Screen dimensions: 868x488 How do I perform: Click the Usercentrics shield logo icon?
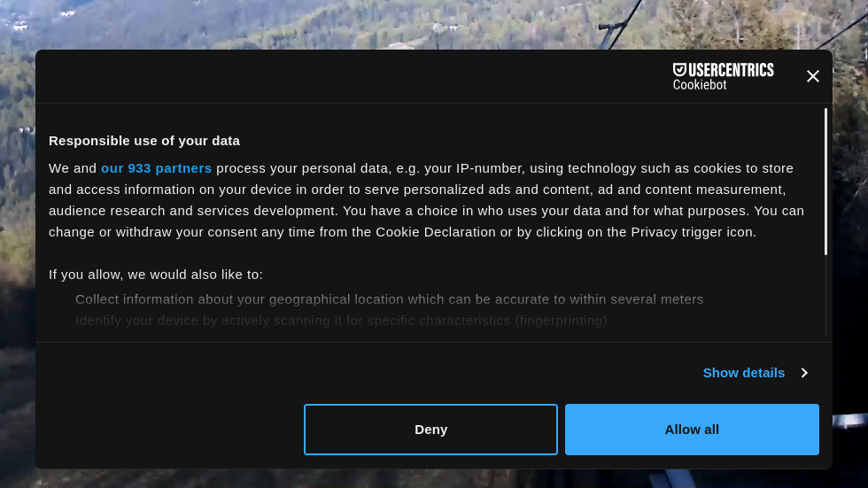pos(679,70)
